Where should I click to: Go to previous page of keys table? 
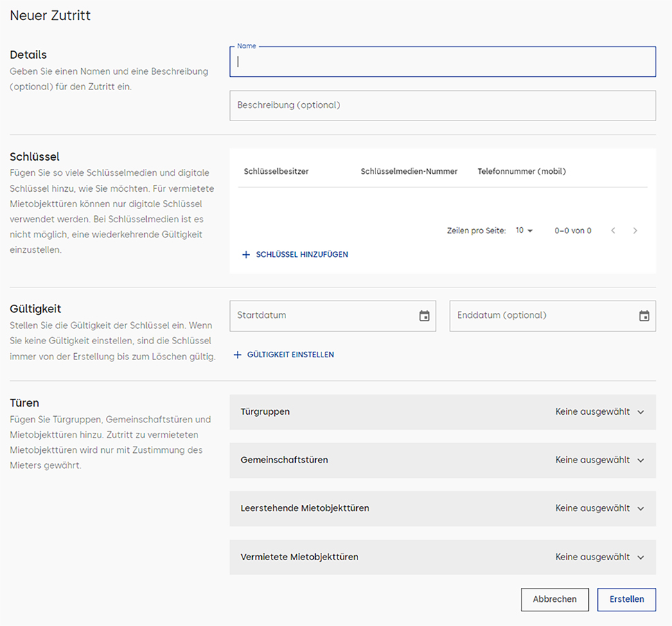point(613,231)
